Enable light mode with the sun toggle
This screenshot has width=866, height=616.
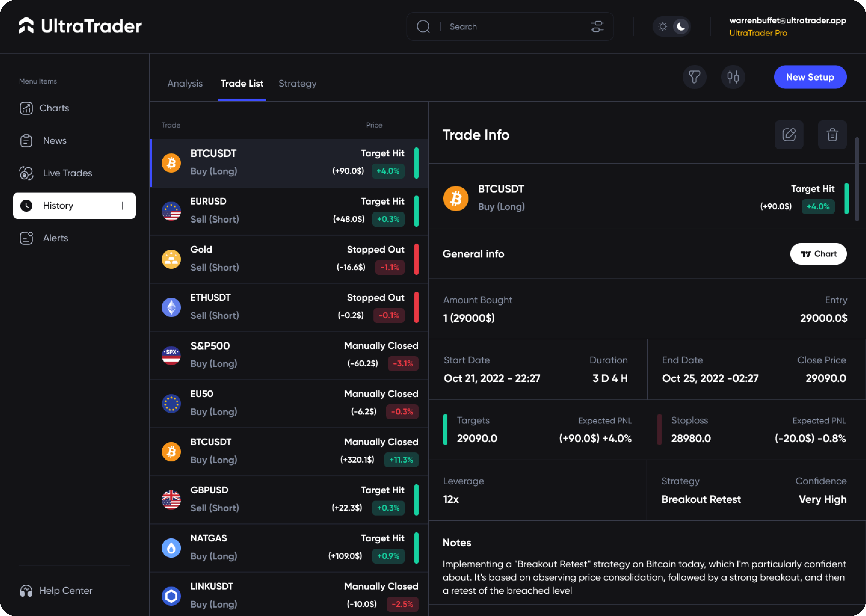662,26
